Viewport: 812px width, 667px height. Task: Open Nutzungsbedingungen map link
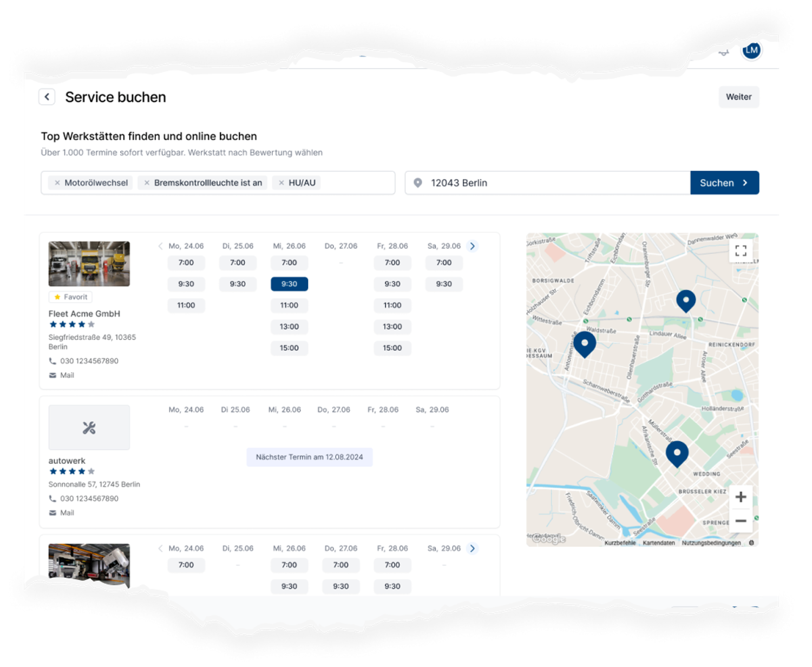(x=711, y=543)
